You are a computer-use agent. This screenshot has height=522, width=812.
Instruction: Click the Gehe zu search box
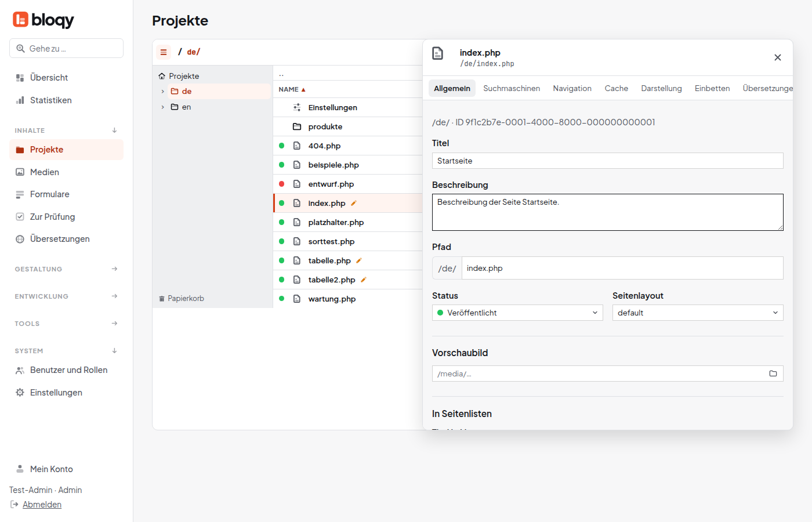pos(66,48)
